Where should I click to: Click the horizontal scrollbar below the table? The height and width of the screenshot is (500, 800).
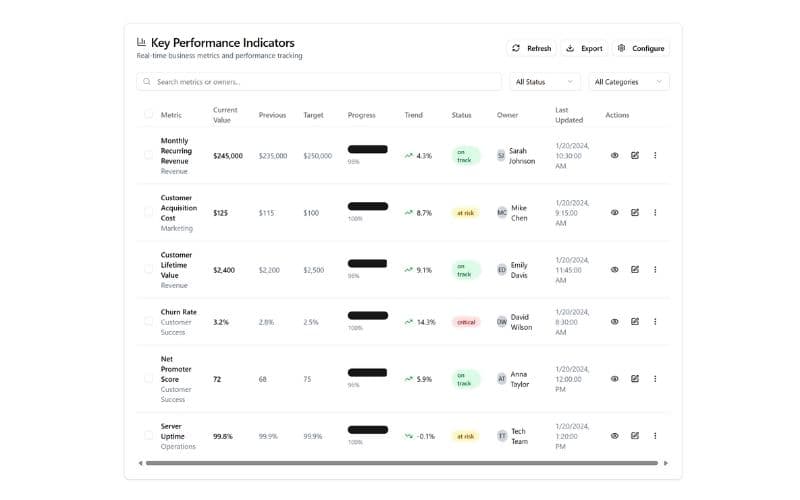[x=400, y=463]
